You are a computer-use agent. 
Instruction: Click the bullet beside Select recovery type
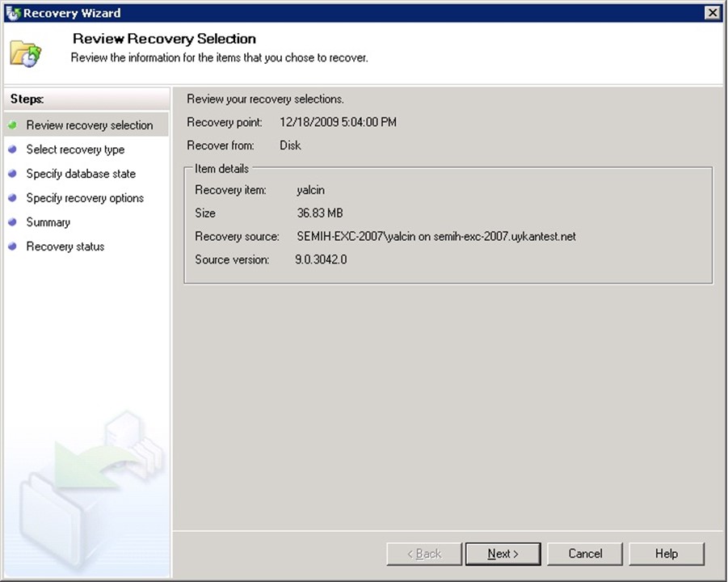pyautogui.click(x=13, y=150)
